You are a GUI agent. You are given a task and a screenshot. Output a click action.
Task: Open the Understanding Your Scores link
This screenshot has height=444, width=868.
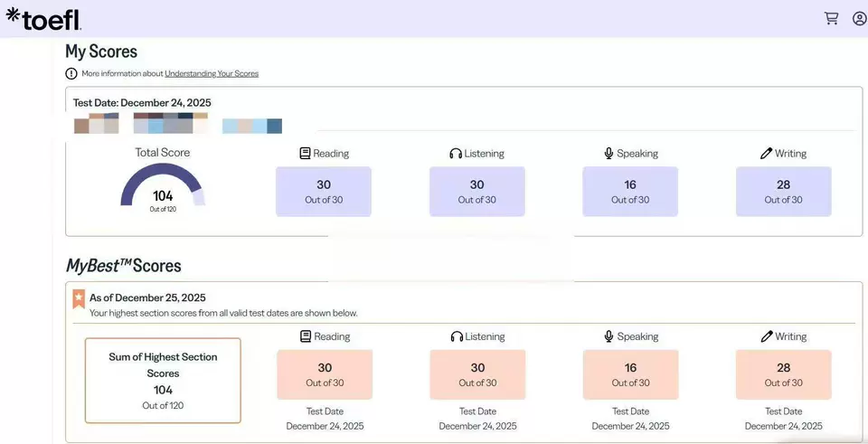pyautogui.click(x=212, y=73)
